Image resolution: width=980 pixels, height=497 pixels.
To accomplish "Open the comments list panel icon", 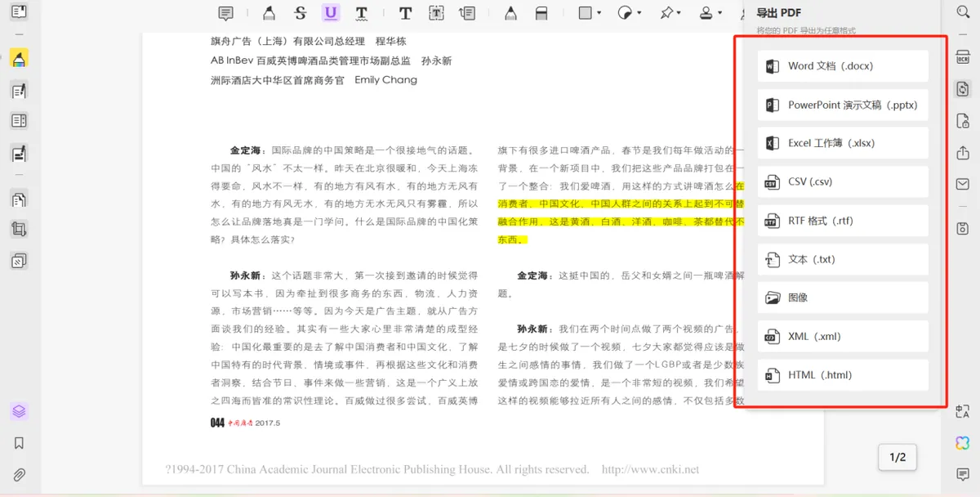I will click(962, 474).
